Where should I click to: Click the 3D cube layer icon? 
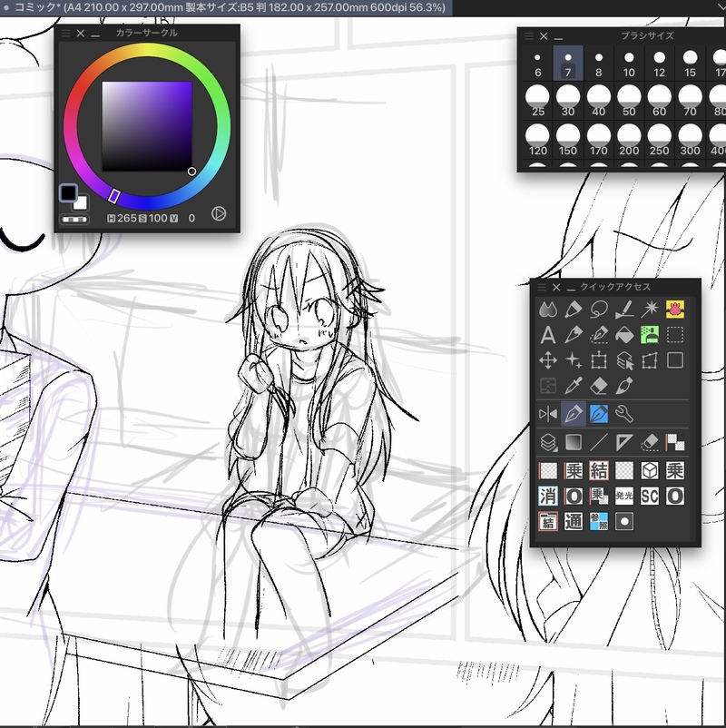(x=650, y=471)
